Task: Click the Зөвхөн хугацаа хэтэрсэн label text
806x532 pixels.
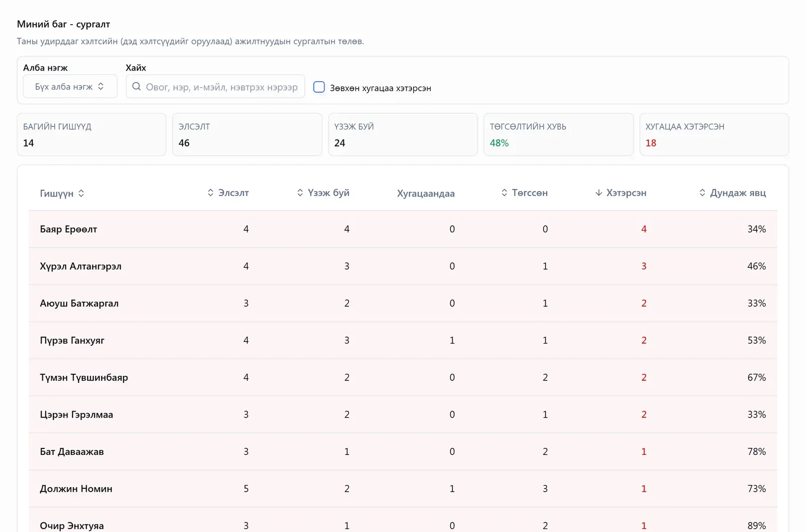Action: (380, 88)
